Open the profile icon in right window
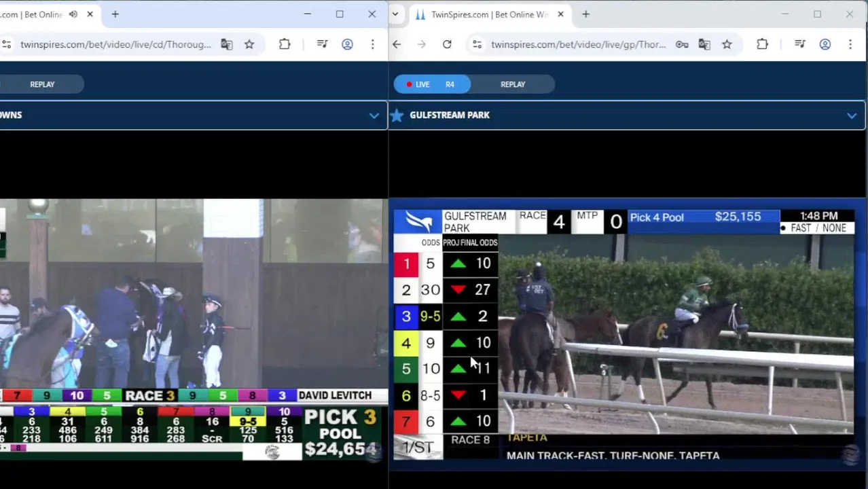 tap(825, 44)
